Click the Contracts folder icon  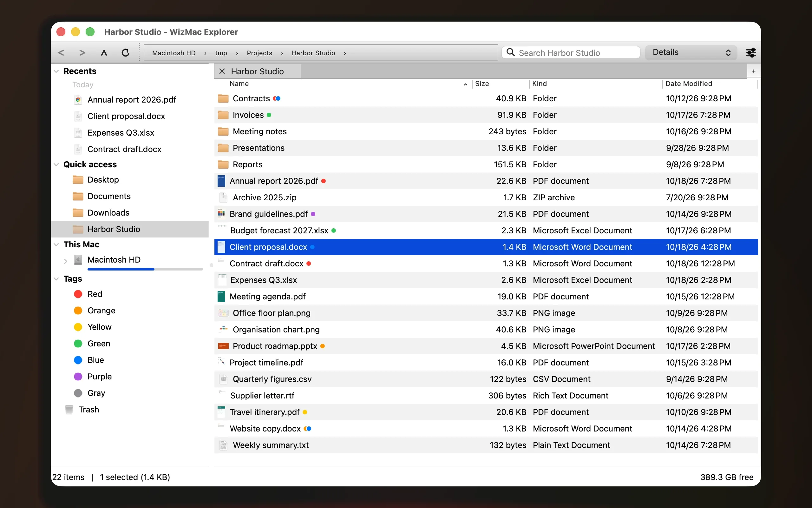223,98
